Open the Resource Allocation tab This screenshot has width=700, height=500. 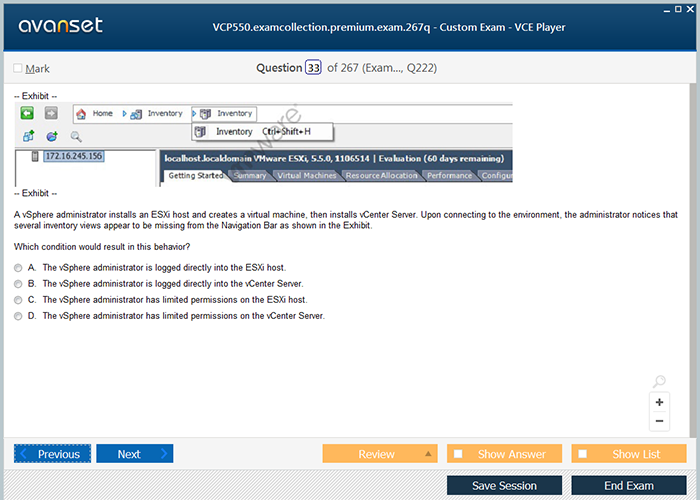point(381,176)
